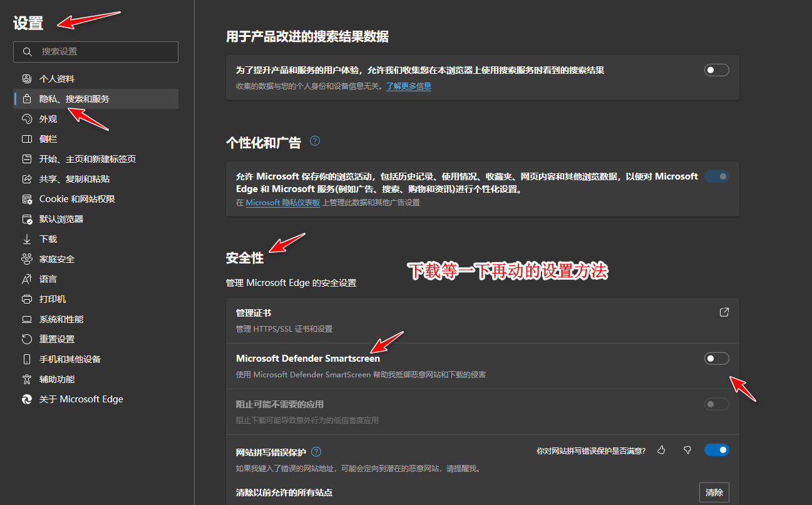Image resolution: width=812 pixels, height=505 pixels.
Task: Toggle the 阻止可能不需要的应用 switch
Action: [717, 404]
